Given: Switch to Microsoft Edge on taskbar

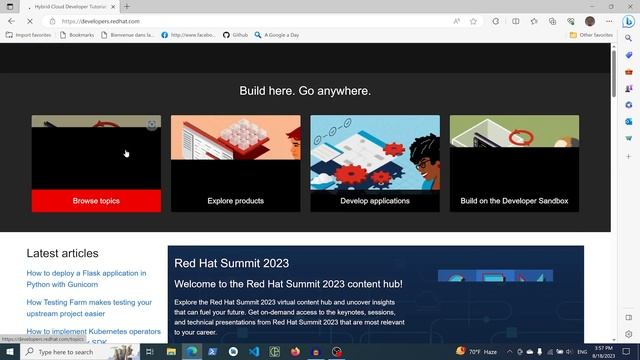Looking at the screenshot, I should click(192, 352).
